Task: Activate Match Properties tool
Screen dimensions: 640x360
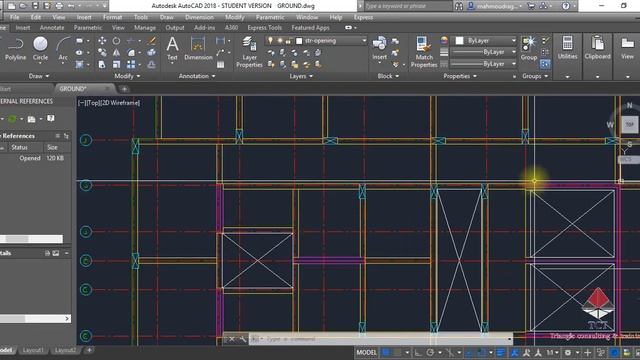Action: pyautogui.click(x=424, y=52)
